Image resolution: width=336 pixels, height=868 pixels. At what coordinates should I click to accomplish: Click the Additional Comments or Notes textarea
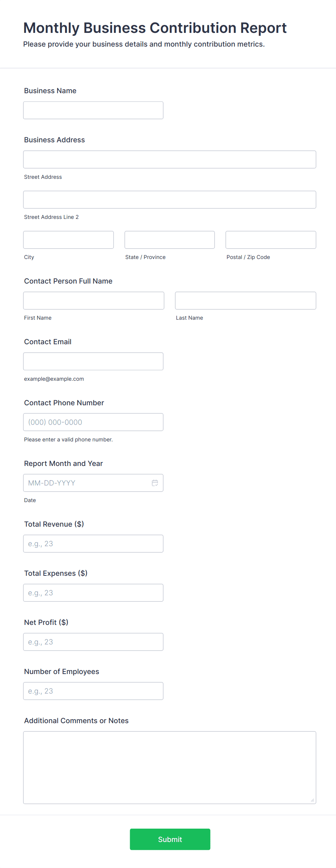170,768
